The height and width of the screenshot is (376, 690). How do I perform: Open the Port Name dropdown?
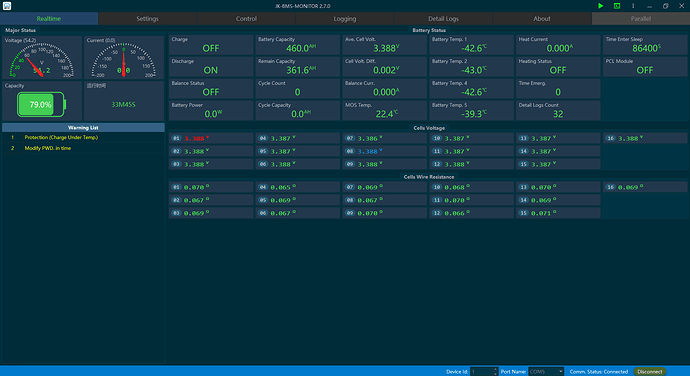click(546, 372)
